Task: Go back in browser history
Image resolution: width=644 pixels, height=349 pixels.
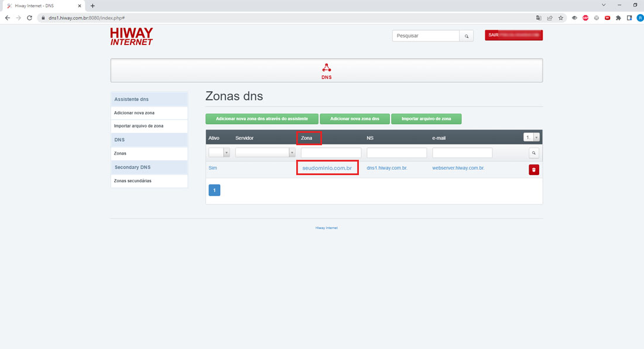Action: pos(8,18)
